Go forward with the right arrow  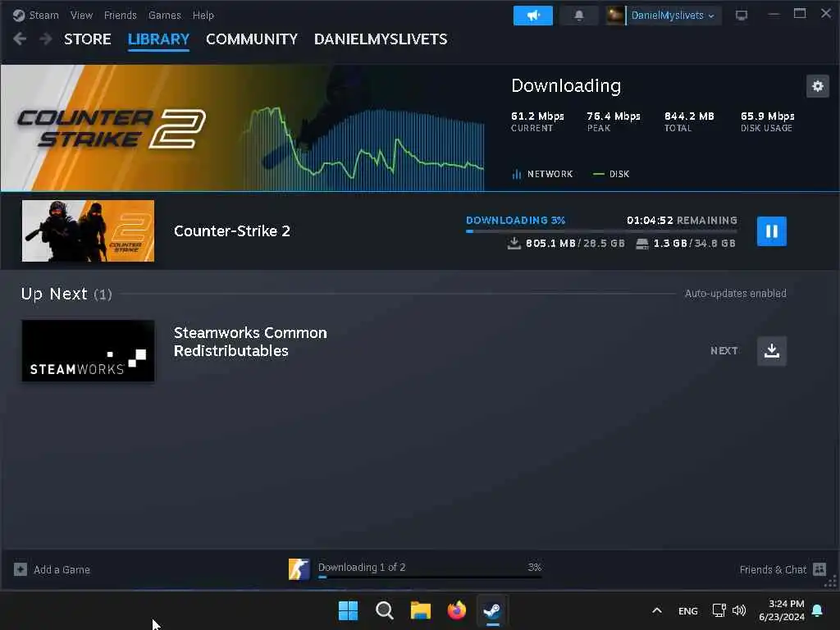46,39
